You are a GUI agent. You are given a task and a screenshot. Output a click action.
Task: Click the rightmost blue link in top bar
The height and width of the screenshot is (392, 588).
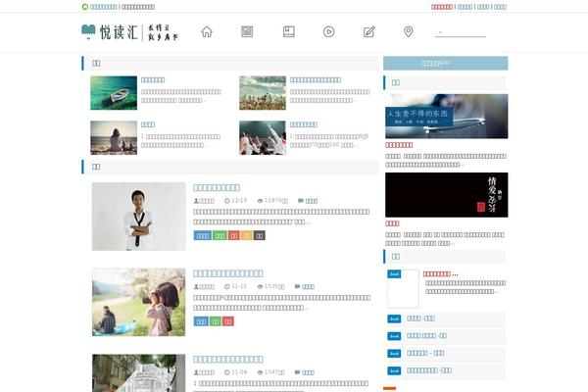(500, 7)
